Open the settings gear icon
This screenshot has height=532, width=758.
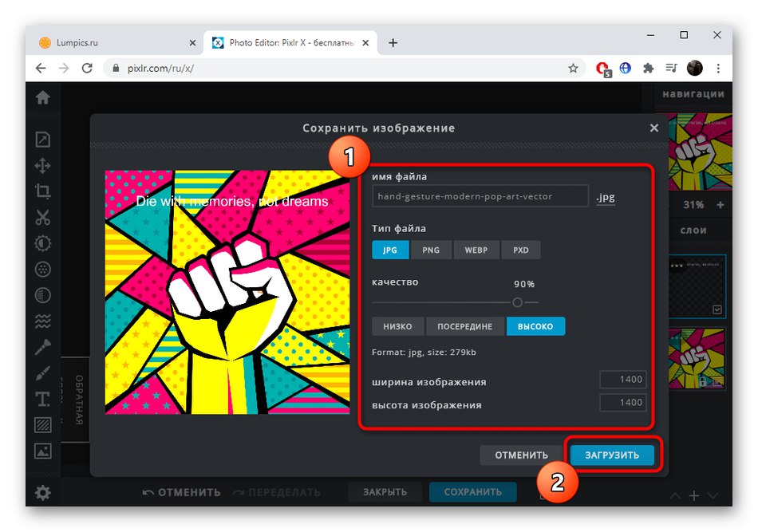tap(42, 493)
